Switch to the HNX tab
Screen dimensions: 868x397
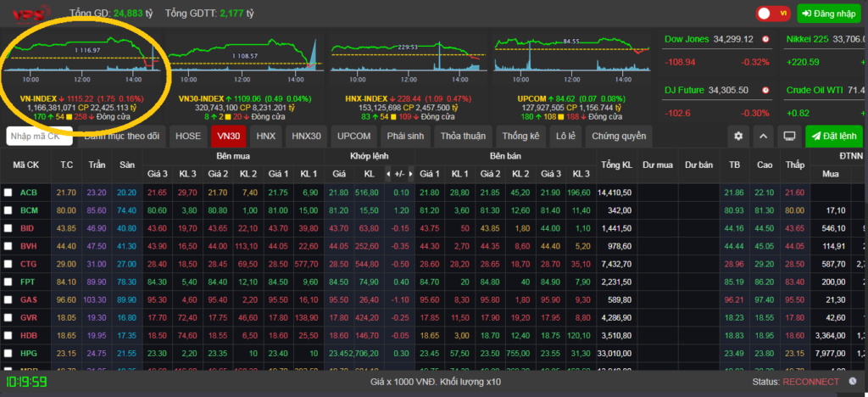click(x=265, y=136)
